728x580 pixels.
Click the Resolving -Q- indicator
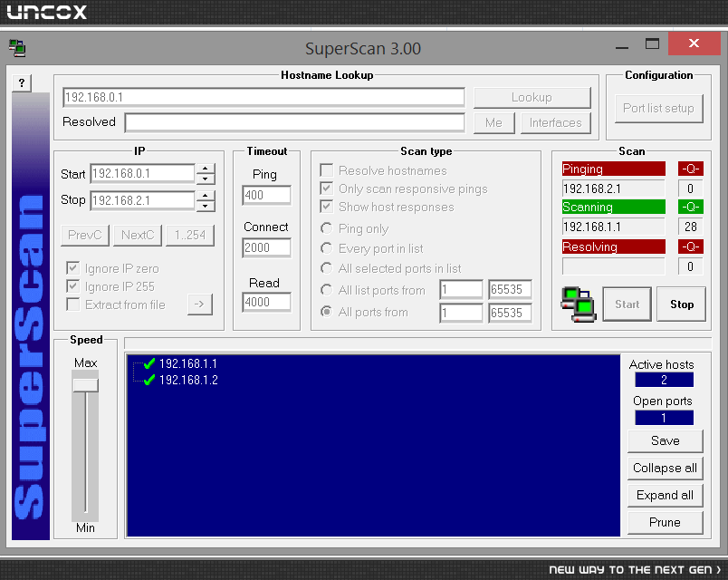(690, 246)
